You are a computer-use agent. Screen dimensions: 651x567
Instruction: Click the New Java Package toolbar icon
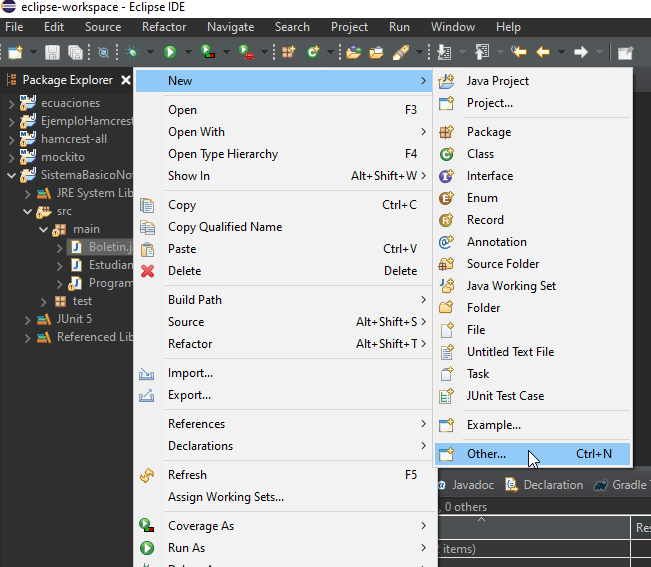[x=289, y=52]
